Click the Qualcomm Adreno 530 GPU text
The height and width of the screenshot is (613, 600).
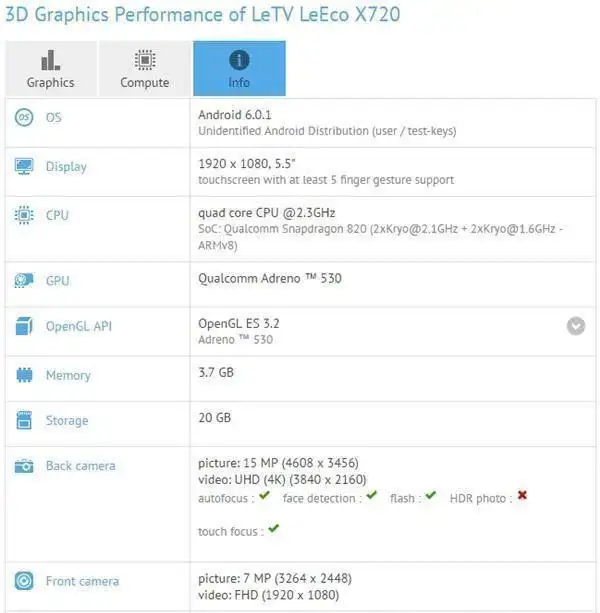pos(270,278)
